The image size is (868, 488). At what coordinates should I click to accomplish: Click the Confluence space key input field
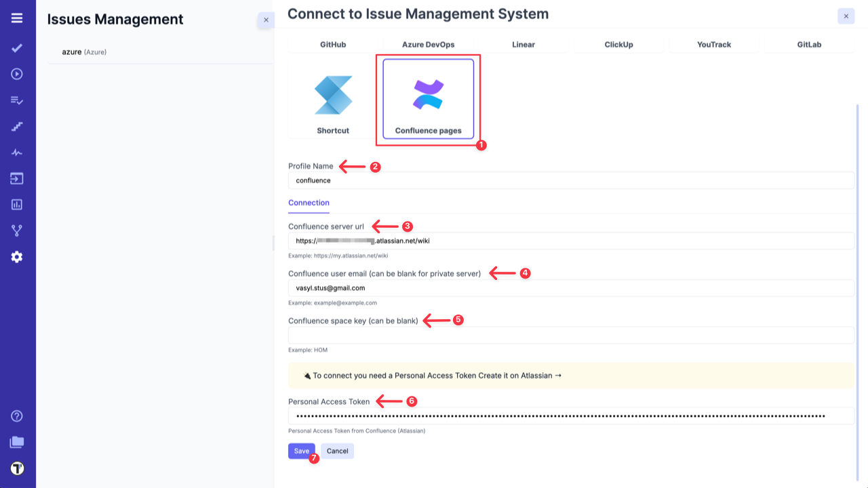coord(572,335)
